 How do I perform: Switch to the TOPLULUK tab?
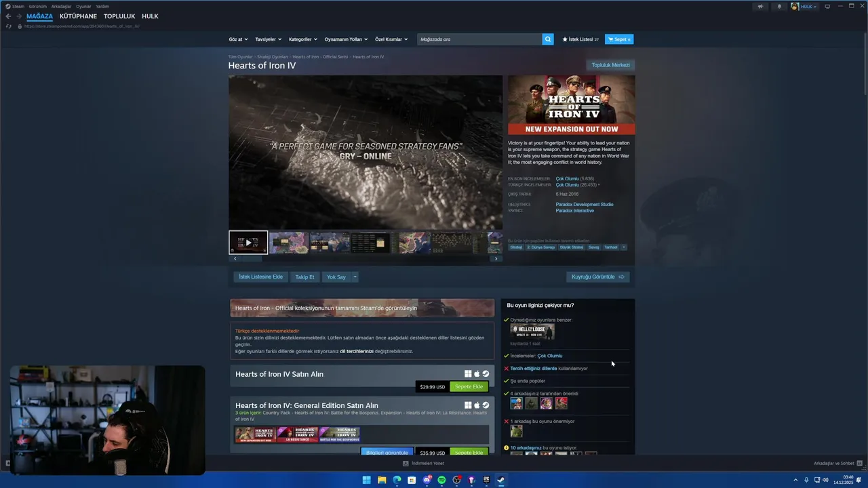point(119,16)
